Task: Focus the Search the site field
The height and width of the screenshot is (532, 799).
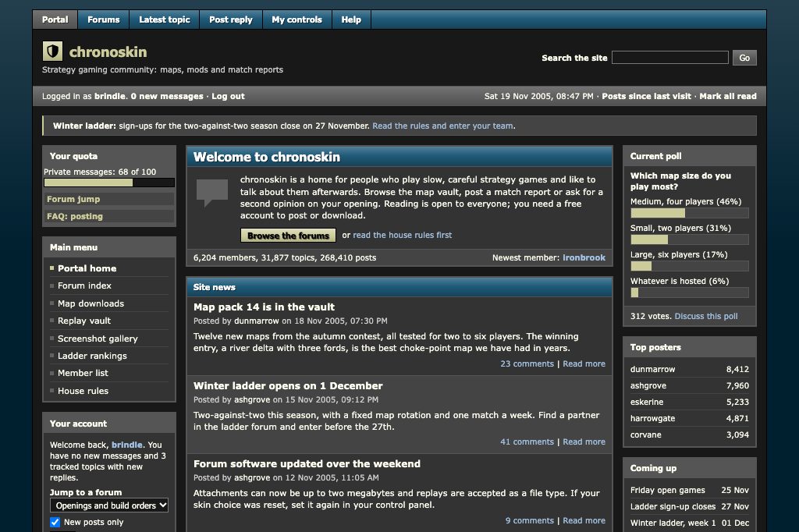Action: tap(670, 58)
